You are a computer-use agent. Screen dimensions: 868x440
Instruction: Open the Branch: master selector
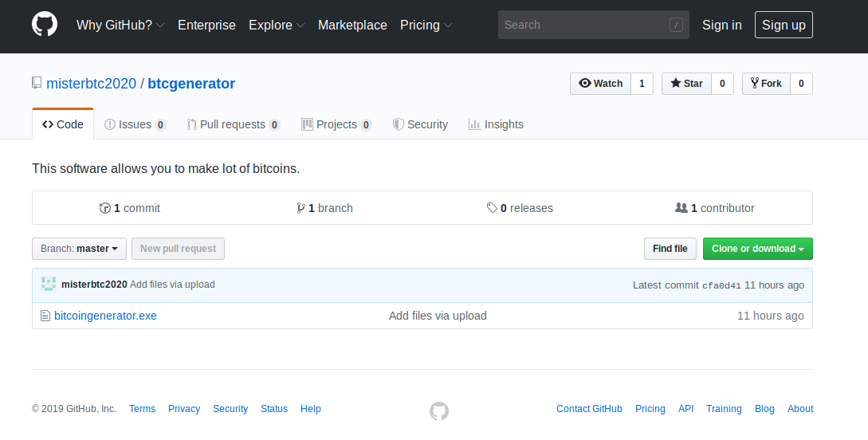point(79,249)
